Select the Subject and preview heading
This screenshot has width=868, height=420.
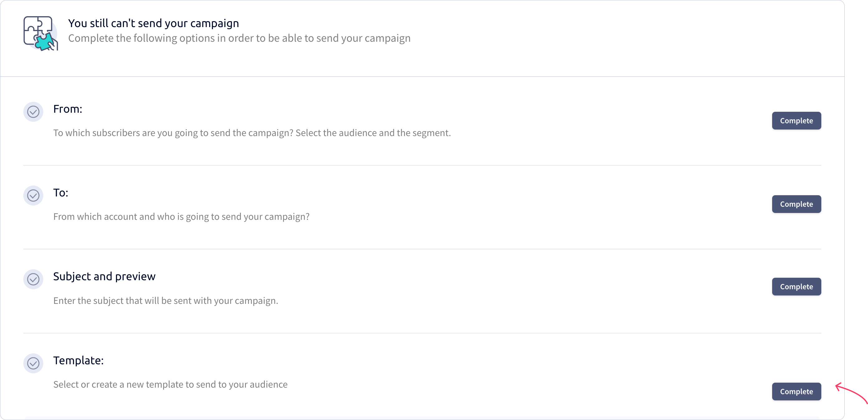105,276
